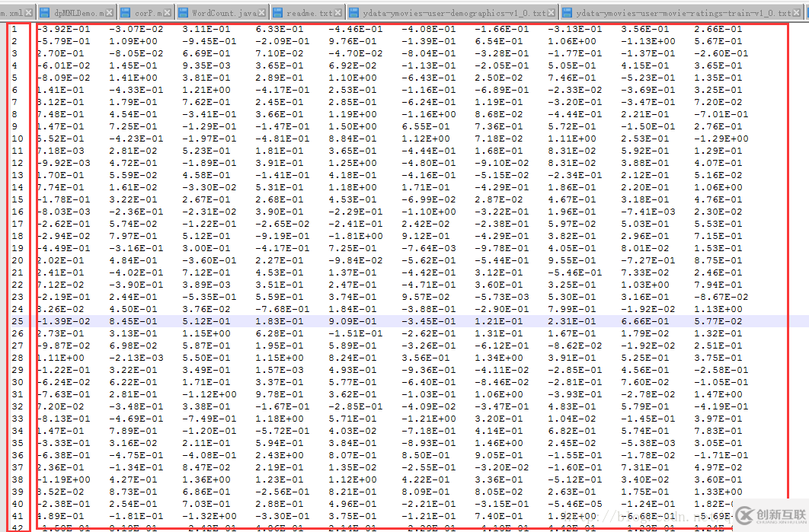This screenshot has height=532, width=809.
Task: Click value 1.33E+00 in line 39
Action: 718,492
